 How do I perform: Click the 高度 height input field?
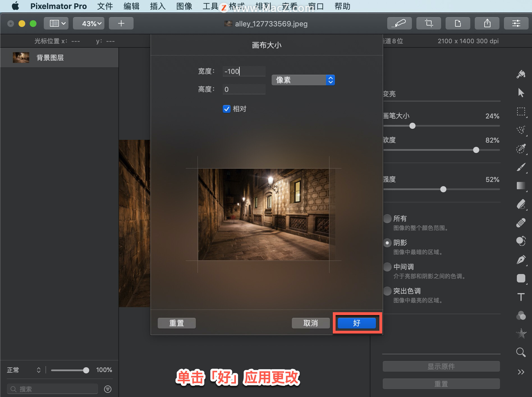pyautogui.click(x=244, y=89)
